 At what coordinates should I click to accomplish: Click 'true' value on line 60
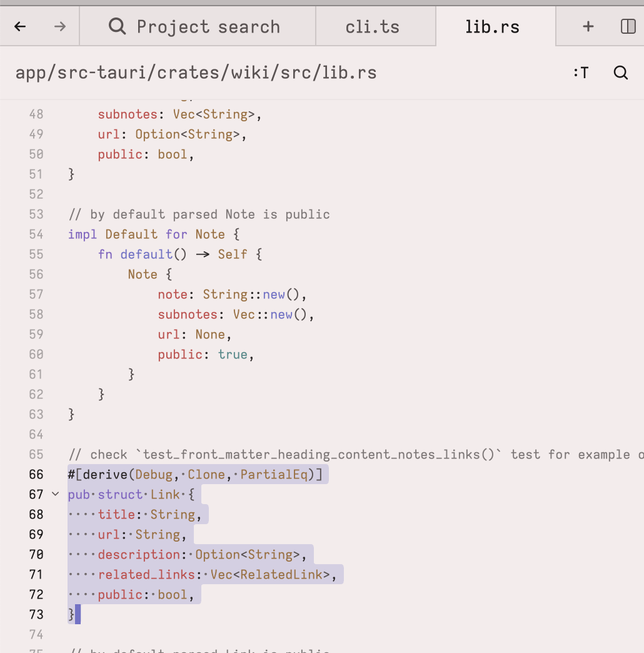click(x=233, y=355)
